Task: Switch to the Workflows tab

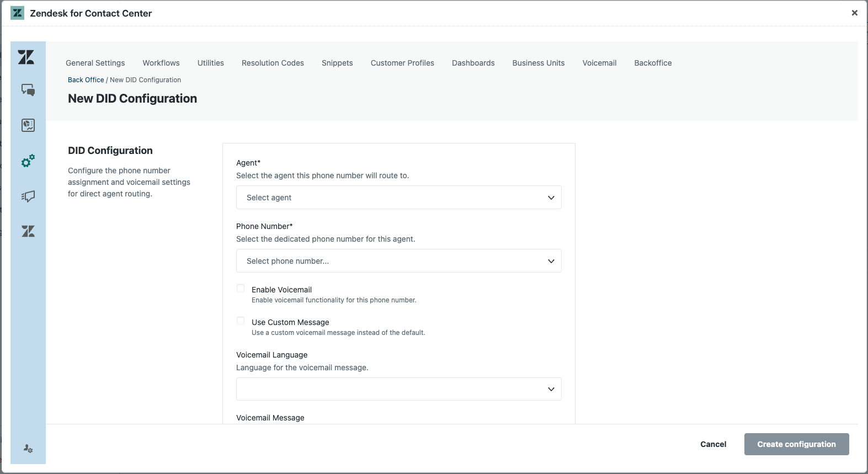Action: click(x=161, y=63)
